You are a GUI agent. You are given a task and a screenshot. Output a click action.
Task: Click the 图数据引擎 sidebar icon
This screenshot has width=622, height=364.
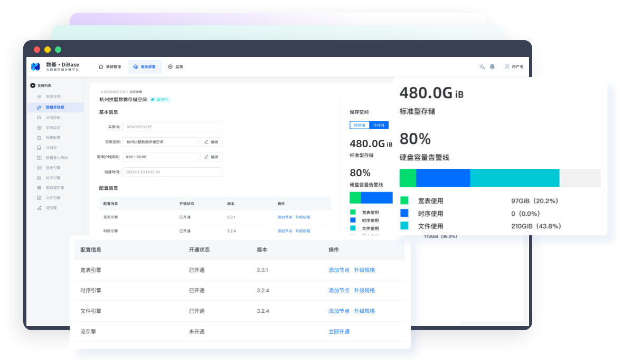pyautogui.click(x=39, y=188)
